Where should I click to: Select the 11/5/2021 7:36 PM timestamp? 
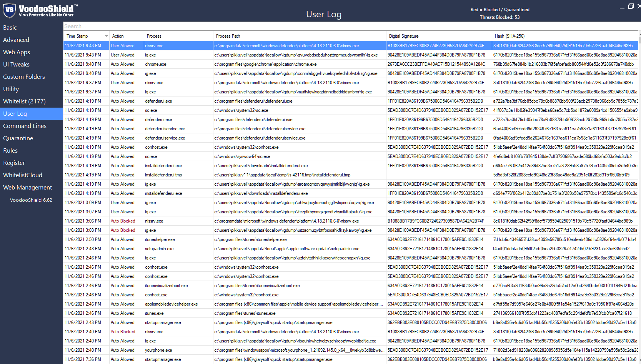pos(83,359)
